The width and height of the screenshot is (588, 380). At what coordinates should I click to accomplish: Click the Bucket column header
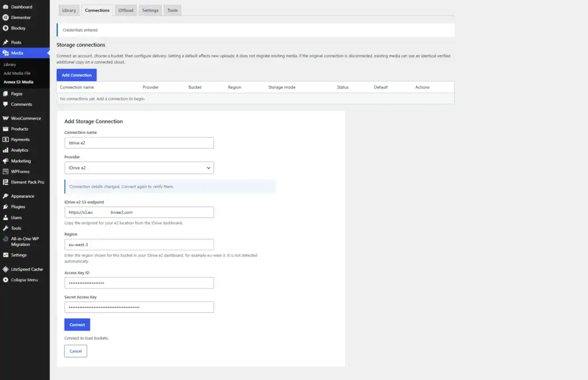[195, 87]
